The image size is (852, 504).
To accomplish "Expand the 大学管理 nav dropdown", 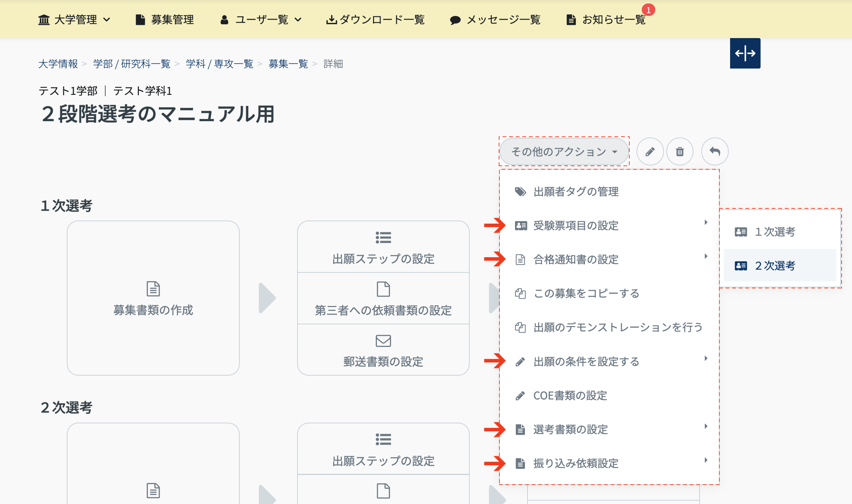I will pos(74,20).
